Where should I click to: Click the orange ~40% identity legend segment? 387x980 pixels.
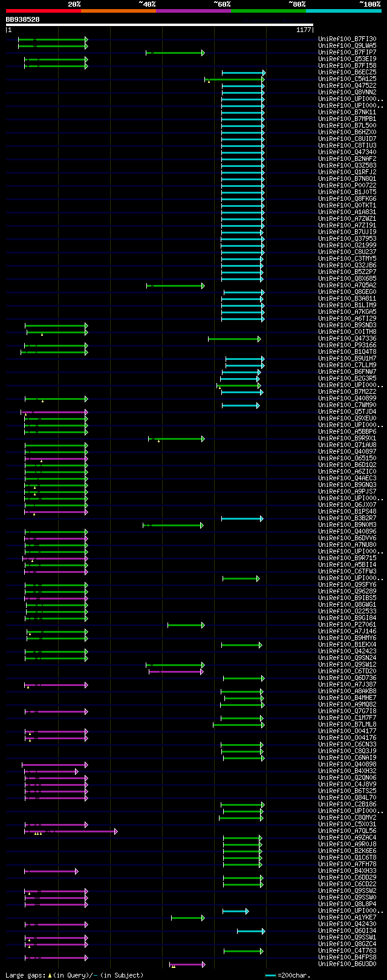(118, 11)
